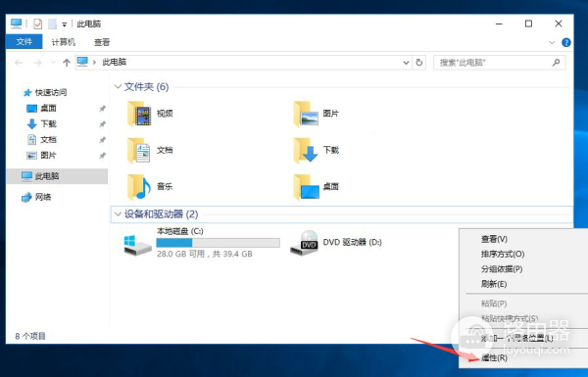Select the 本地磁盘 (C:) drive
588x377 pixels.
[x=202, y=243]
